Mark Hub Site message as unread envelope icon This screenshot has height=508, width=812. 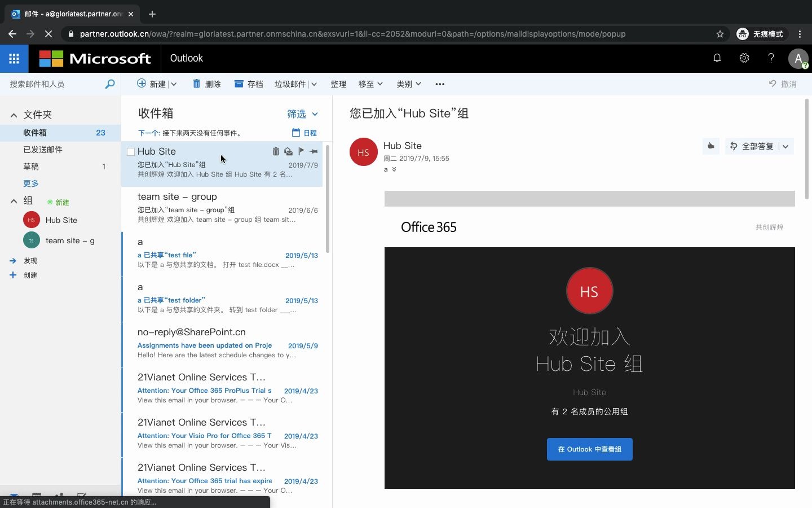point(288,151)
